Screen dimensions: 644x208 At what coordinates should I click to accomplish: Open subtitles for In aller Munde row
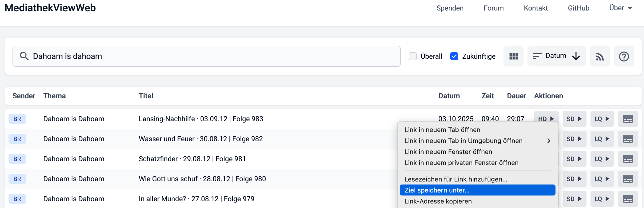click(628, 199)
